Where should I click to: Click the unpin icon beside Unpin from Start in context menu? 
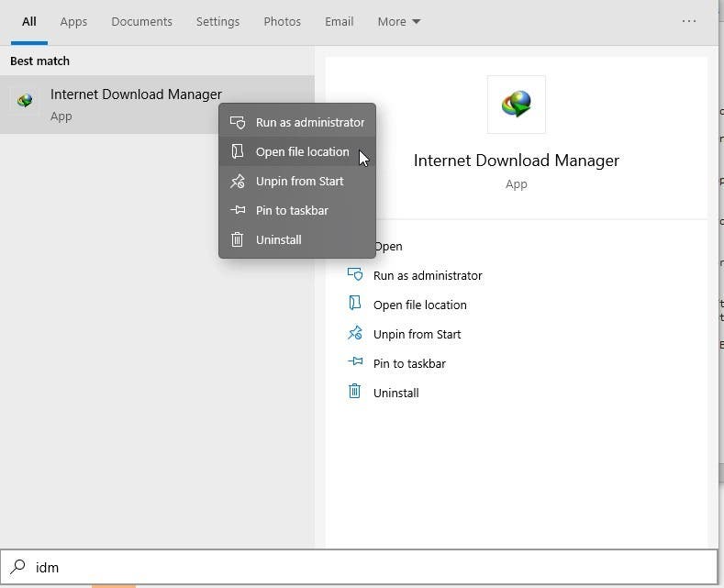point(238,181)
